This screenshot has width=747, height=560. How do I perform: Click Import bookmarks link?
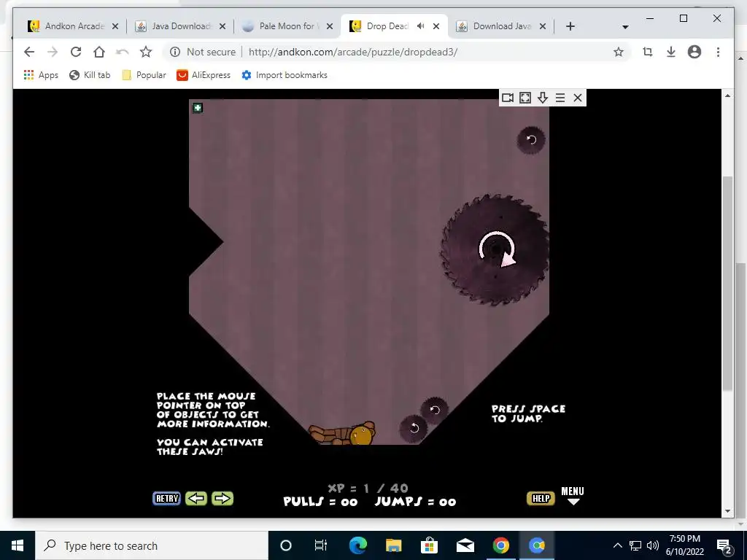coord(285,75)
